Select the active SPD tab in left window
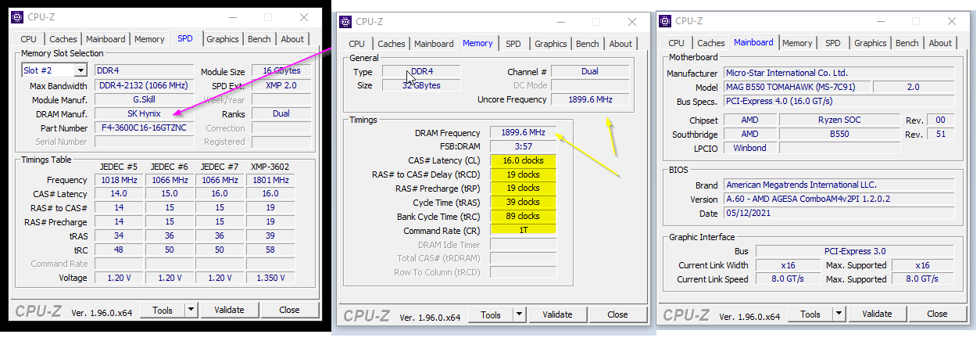The image size is (980, 345). coord(185,38)
